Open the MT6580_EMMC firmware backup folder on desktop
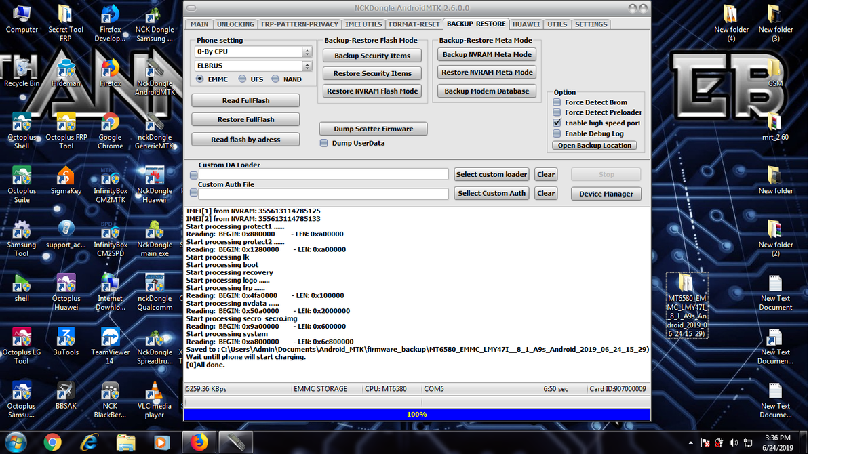This screenshot has height=454, width=868. pos(687,306)
